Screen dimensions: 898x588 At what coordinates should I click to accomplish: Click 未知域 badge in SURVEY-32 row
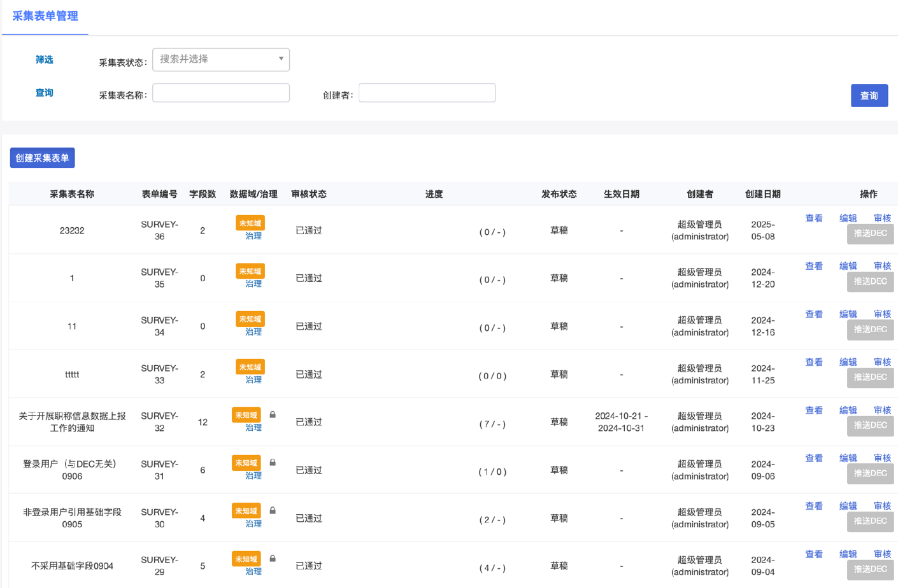tap(246, 416)
